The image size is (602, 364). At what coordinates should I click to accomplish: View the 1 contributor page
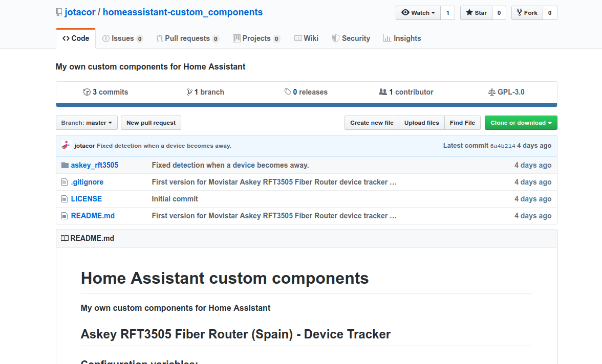point(406,92)
